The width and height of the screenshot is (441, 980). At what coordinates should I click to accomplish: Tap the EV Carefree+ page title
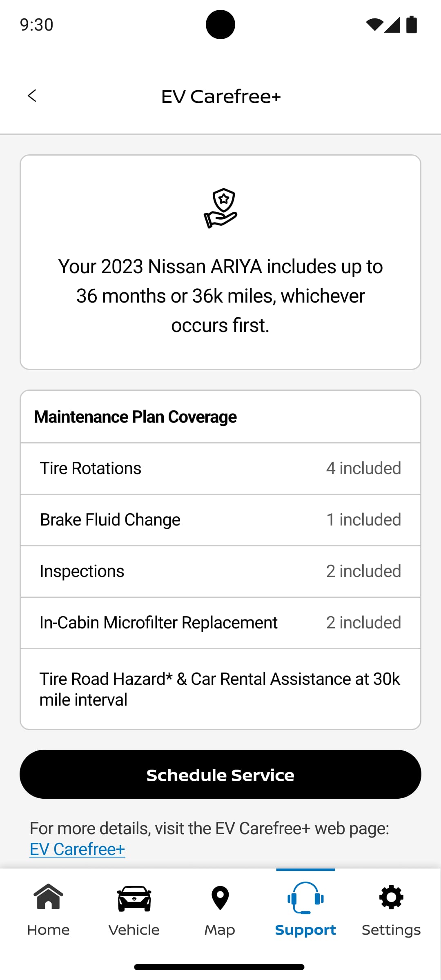click(221, 97)
